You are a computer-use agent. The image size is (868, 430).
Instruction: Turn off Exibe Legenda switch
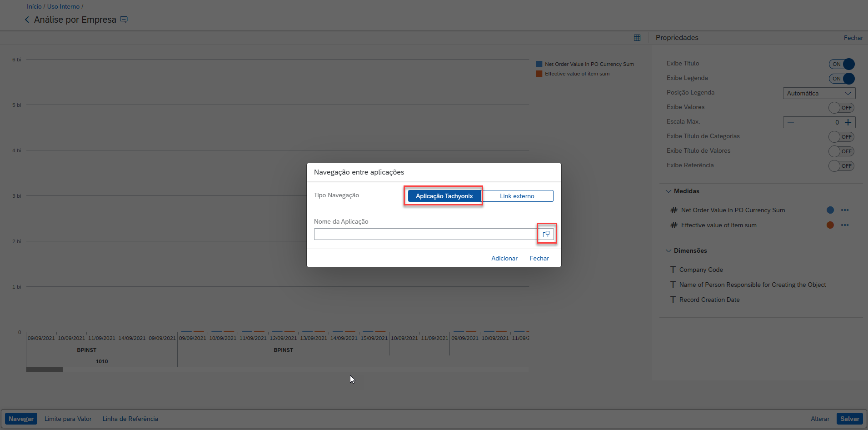click(x=842, y=79)
